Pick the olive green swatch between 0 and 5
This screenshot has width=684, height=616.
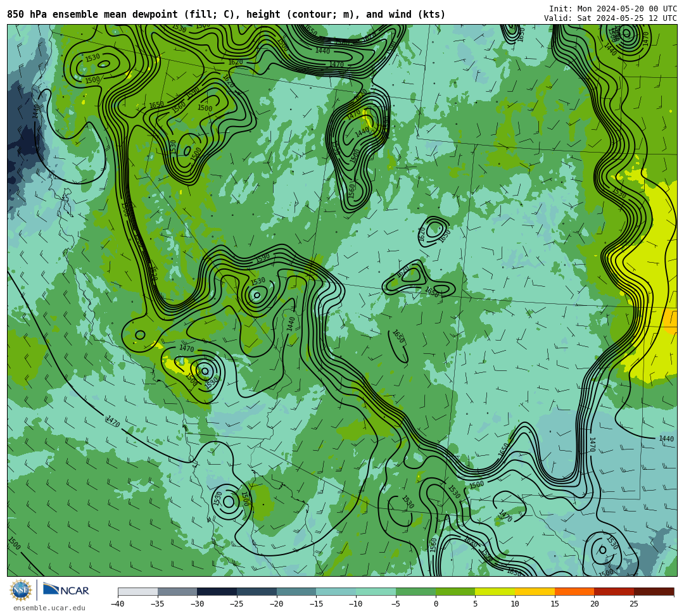pos(455,591)
